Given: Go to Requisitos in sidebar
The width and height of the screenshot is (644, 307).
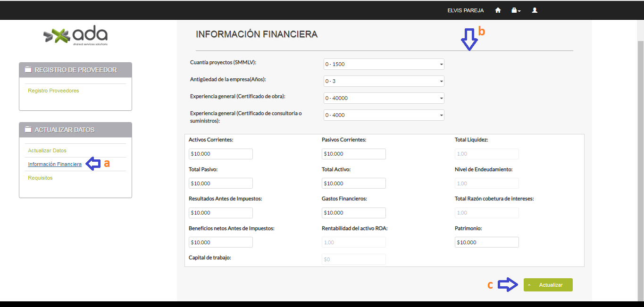Looking at the screenshot, I should click(x=40, y=178).
